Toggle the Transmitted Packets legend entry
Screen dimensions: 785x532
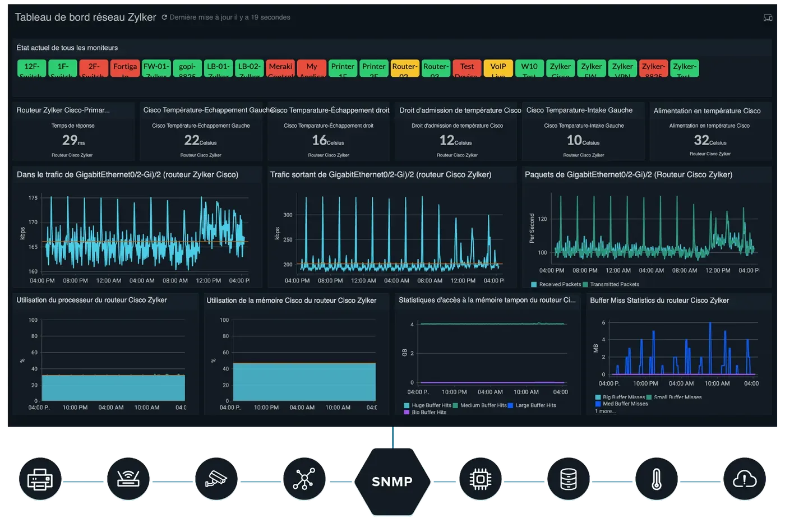611,284
